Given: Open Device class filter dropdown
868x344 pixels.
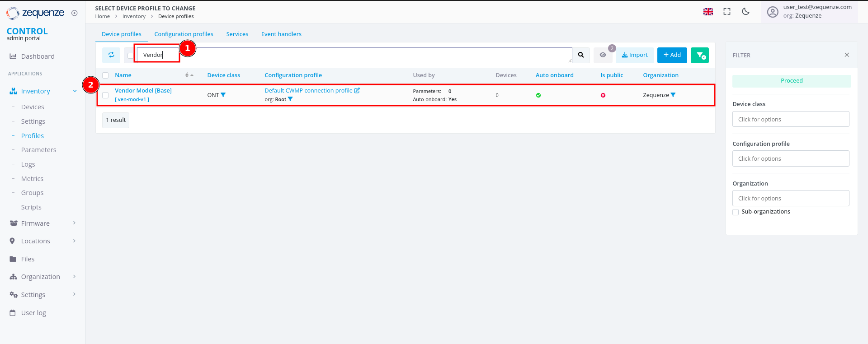Looking at the screenshot, I should point(790,119).
